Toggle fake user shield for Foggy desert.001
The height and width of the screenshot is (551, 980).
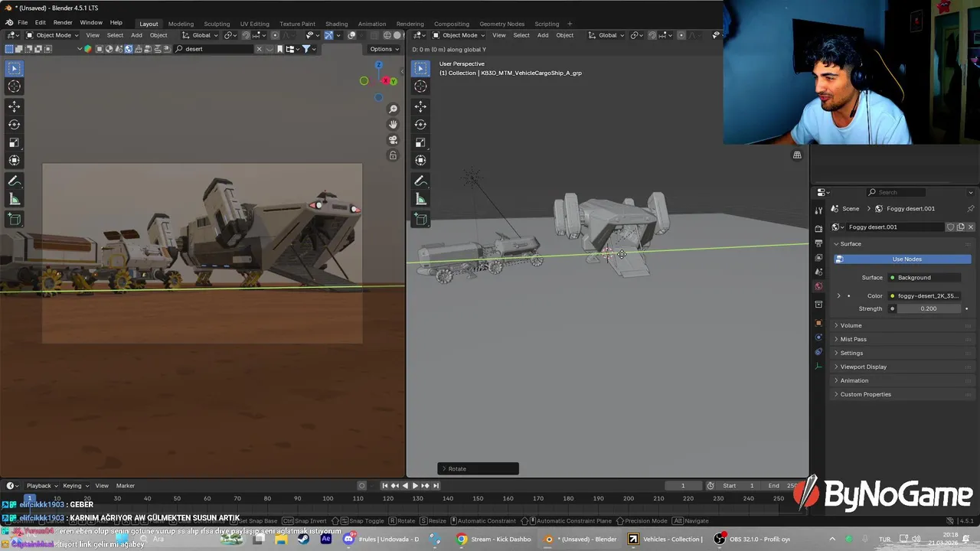point(951,227)
